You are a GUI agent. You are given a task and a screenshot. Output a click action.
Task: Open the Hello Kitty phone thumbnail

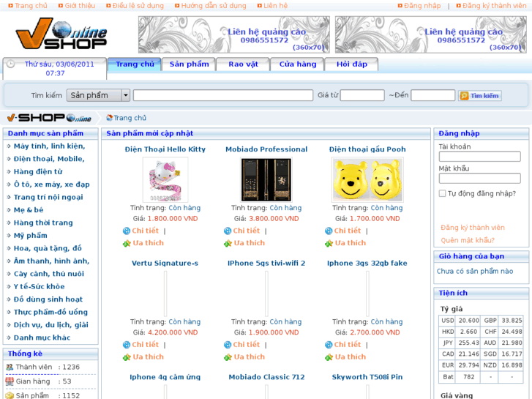165,179
